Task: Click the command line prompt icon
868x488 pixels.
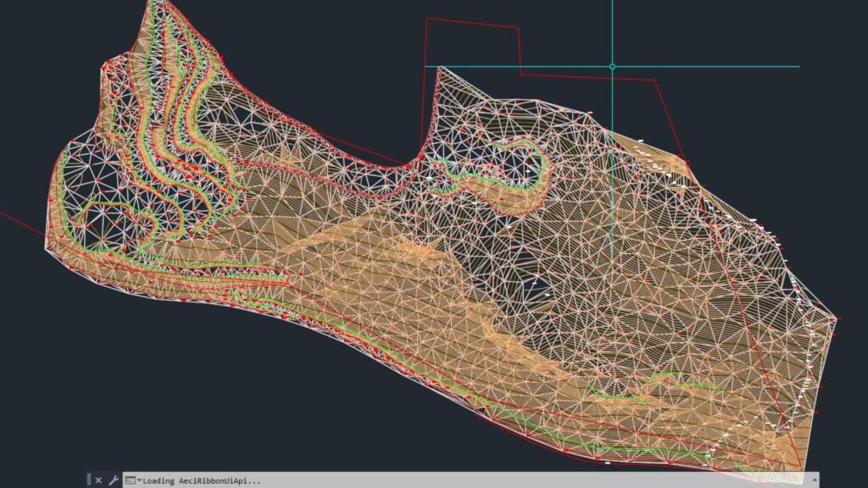Action: (131, 480)
